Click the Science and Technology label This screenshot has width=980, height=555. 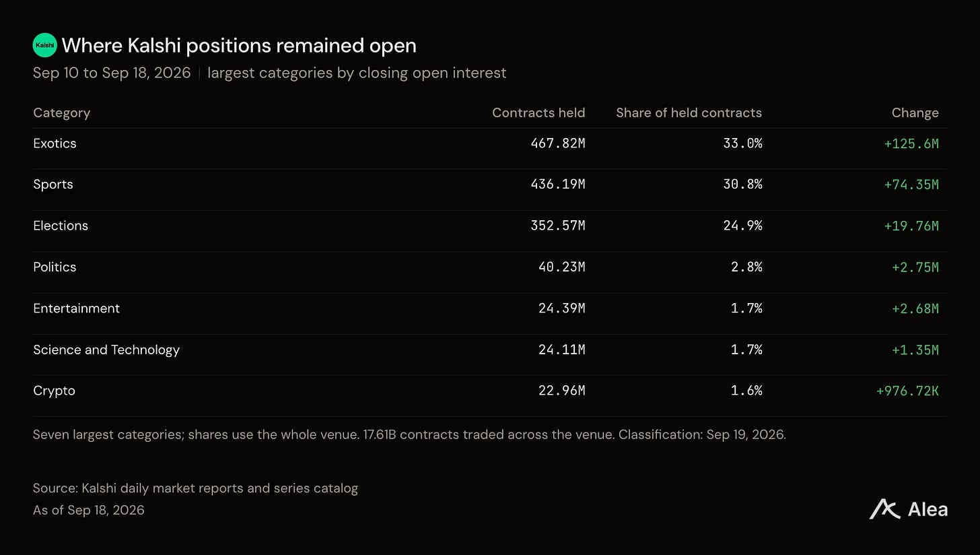tap(106, 350)
